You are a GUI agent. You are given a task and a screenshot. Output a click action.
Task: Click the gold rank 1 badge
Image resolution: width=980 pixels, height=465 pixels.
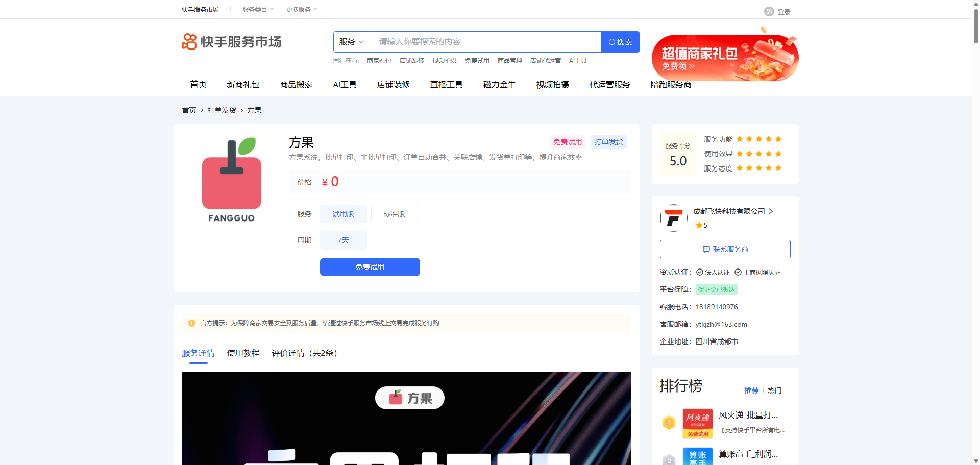669,423
